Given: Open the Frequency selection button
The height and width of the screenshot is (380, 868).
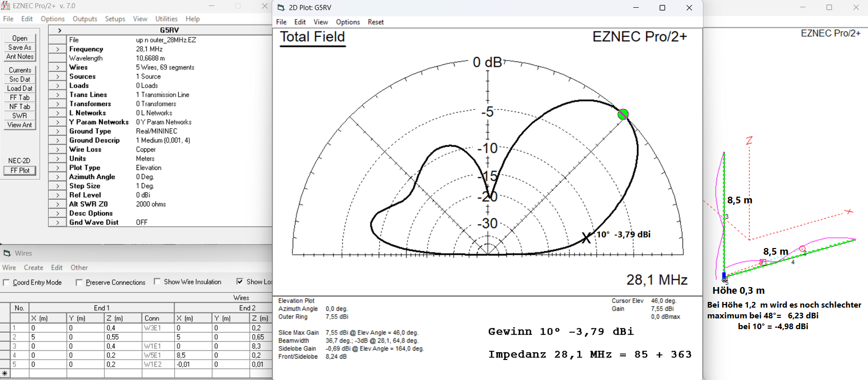Looking at the screenshot, I should (58, 49).
